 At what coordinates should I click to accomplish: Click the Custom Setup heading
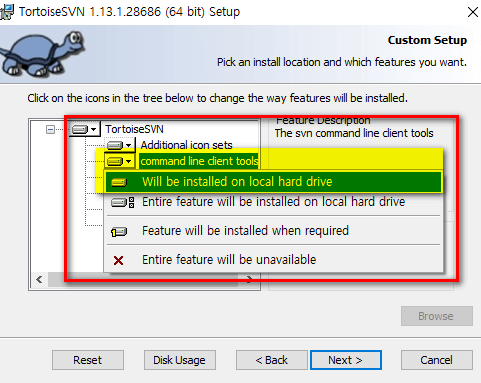click(427, 40)
